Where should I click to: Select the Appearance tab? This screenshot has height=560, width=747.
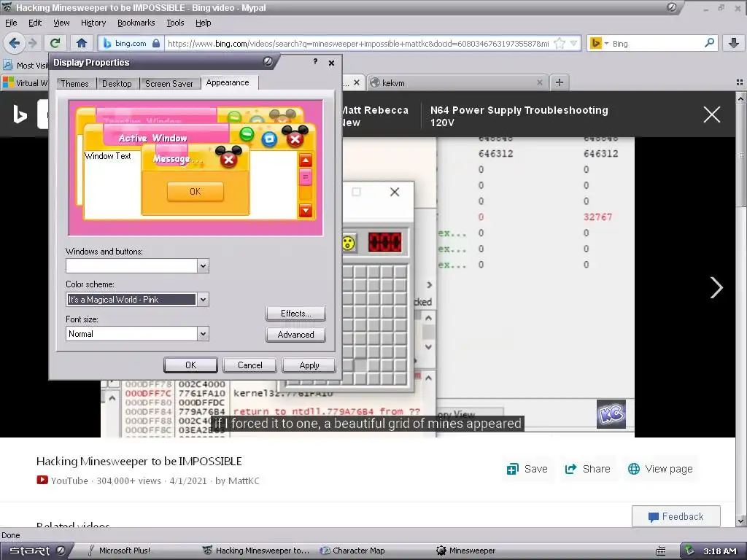(x=228, y=82)
